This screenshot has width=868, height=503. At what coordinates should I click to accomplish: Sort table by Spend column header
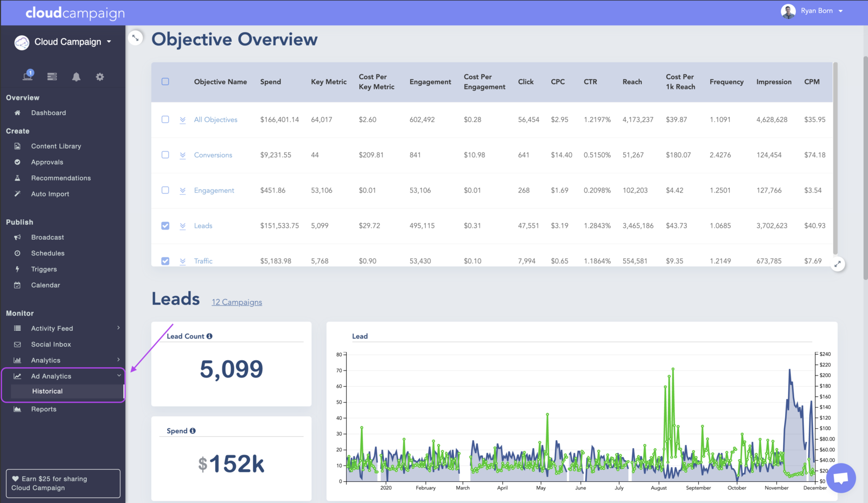[x=270, y=82]
